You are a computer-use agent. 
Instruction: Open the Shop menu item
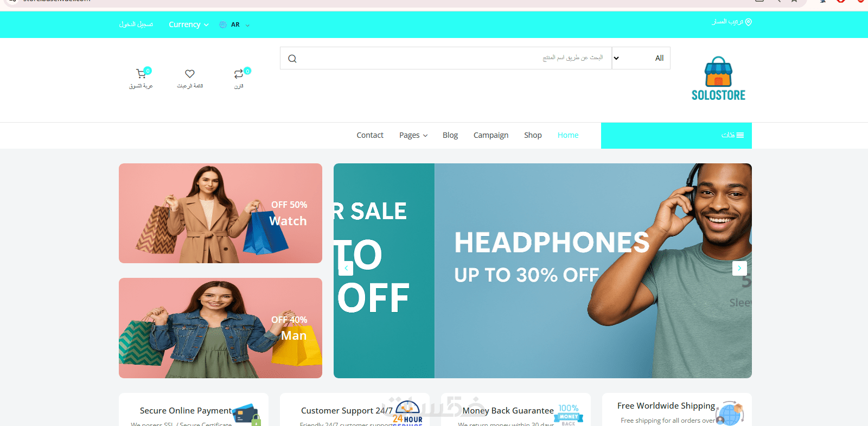point(533,135)
